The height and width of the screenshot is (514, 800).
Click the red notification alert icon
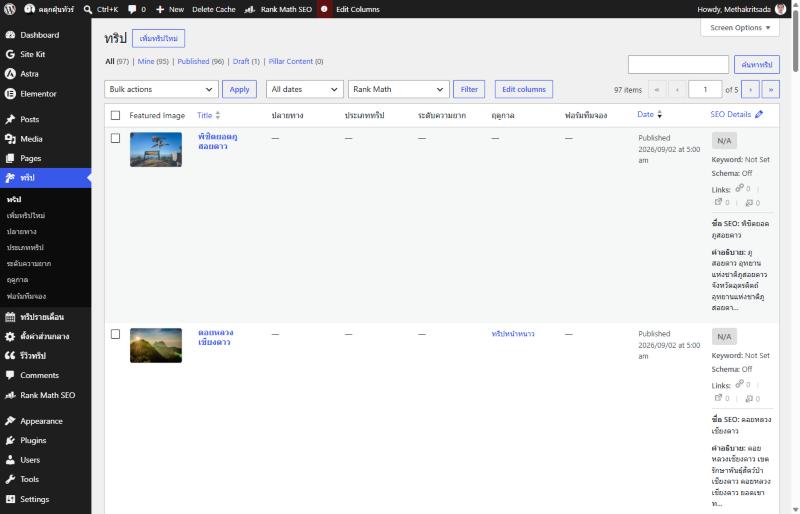(324, 9)
